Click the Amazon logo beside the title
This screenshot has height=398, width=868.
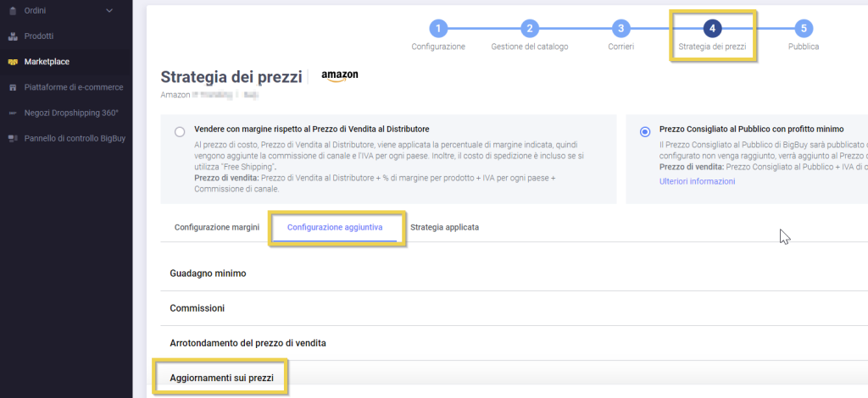click(339, 76)
